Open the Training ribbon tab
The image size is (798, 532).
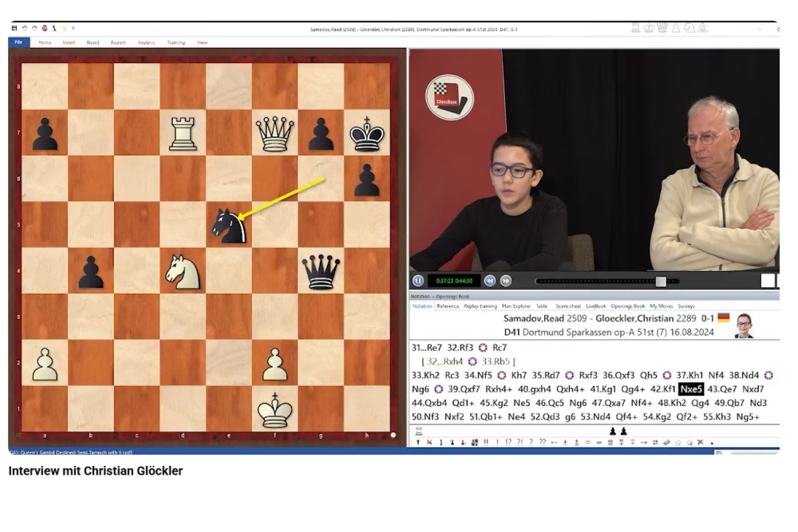point(176,42)
